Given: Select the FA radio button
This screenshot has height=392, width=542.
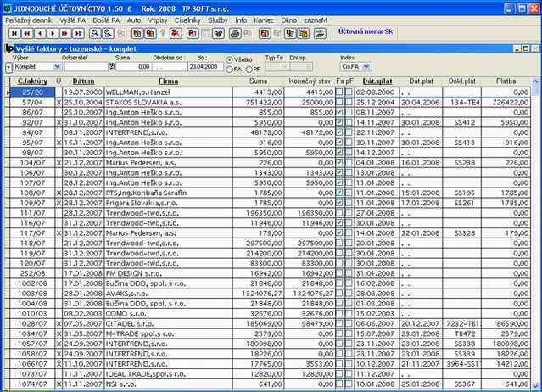Looking at the screenshot, I should pyautogui.click(x=229, y=70).
